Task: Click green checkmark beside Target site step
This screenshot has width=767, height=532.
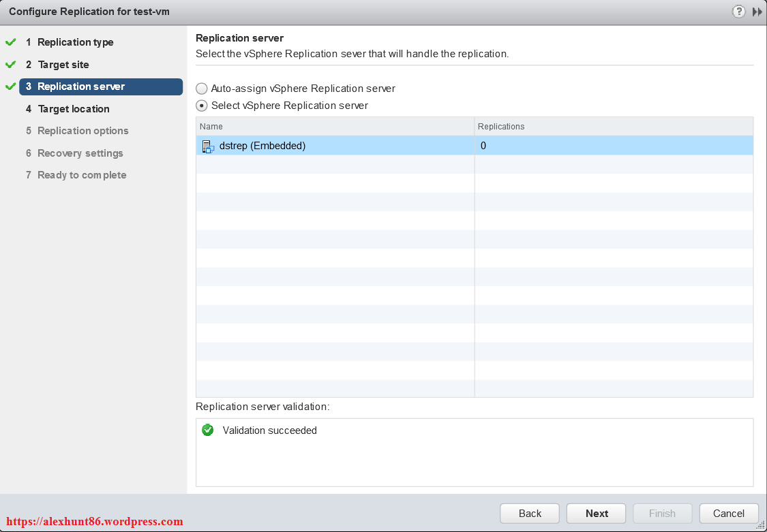Action: point(10,65)
